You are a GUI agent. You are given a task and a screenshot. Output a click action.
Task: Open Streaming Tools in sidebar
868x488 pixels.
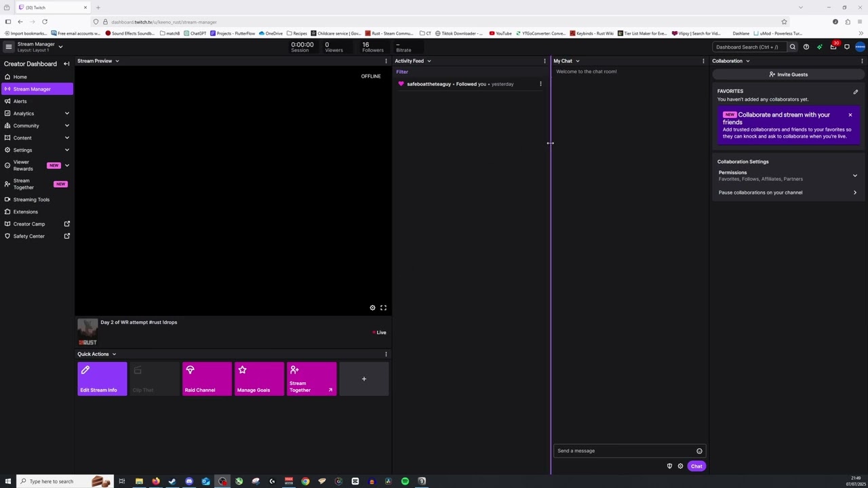pyautogui.click(x=37, y=199)
